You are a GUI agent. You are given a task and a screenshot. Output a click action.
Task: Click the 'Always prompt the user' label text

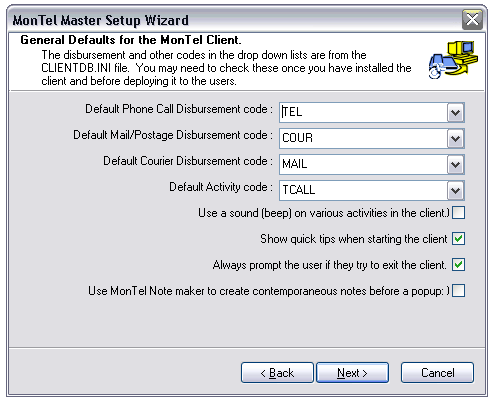point(329,265)
